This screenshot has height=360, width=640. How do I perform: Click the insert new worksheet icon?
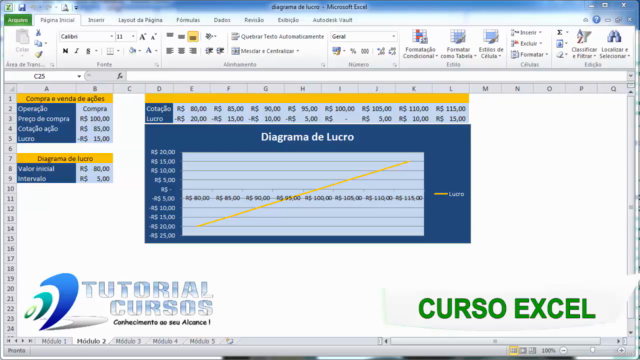[x=230, y=341]
